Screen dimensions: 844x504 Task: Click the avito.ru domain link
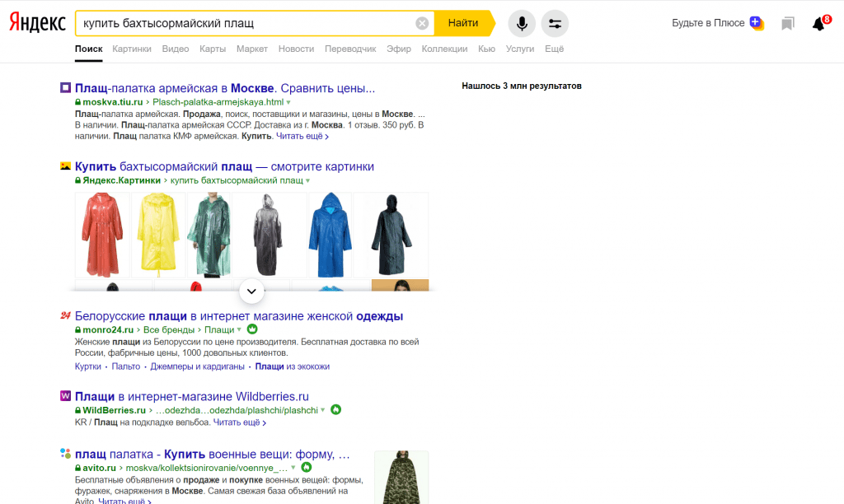coord(99,468)
